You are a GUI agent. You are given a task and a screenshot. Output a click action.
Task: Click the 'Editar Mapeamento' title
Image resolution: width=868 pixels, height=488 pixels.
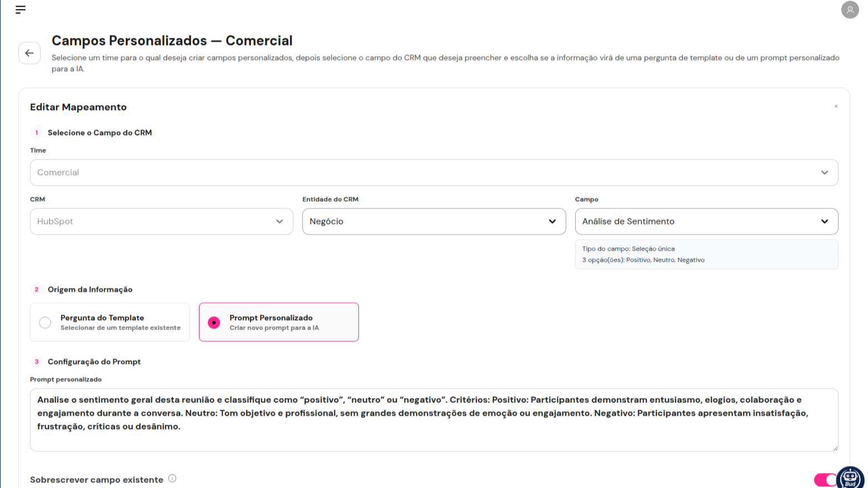pos(78,107)
